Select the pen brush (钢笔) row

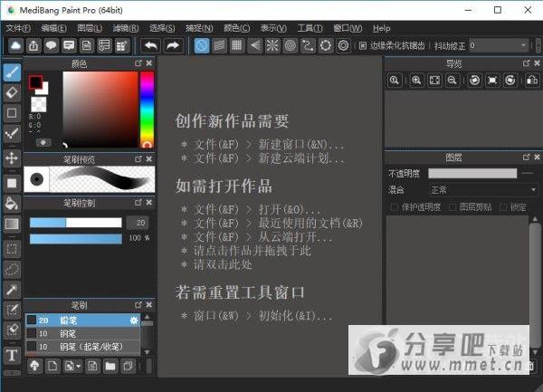[x=82, y=333]
